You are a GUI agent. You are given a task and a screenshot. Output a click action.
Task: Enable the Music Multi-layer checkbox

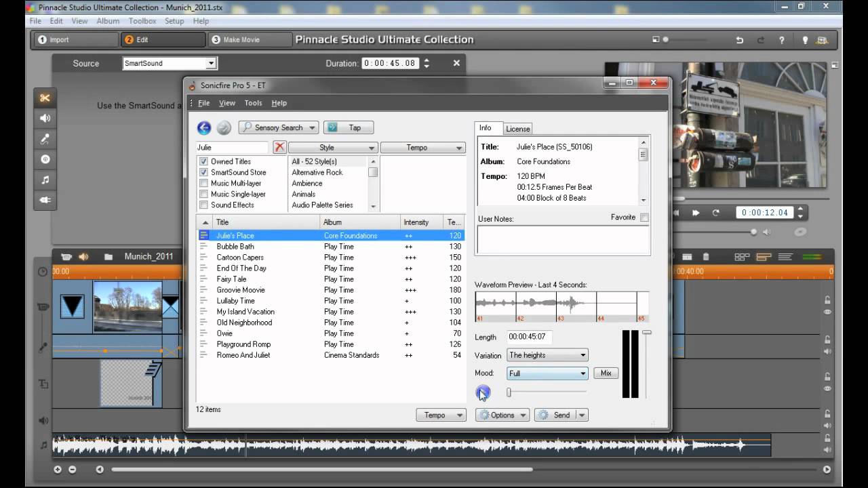(203, 183)
